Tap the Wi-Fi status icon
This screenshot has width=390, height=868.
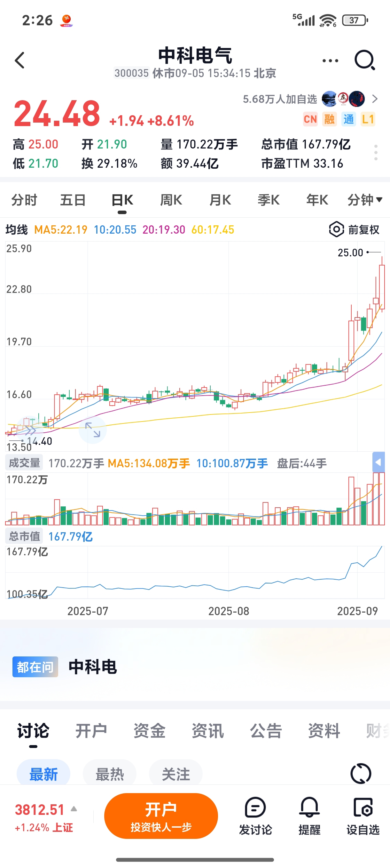pyautogui.click(x=328, y=20)
